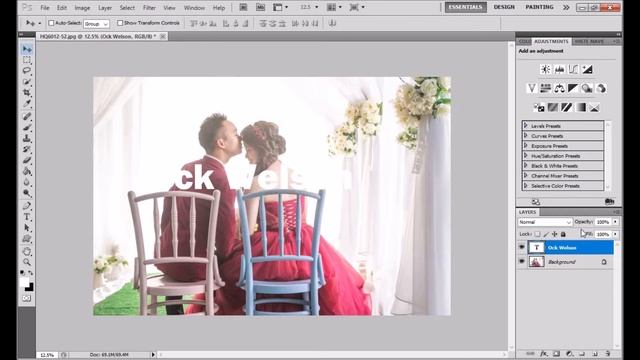Add an Invert adjustment
Image resolution: width=640 pixels, height=360 pixels.
539,107
